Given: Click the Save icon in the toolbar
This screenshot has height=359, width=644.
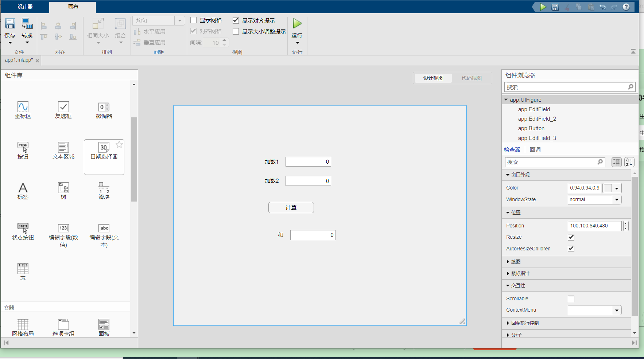Looking at the screenshot, I should [x=10, y=24].
